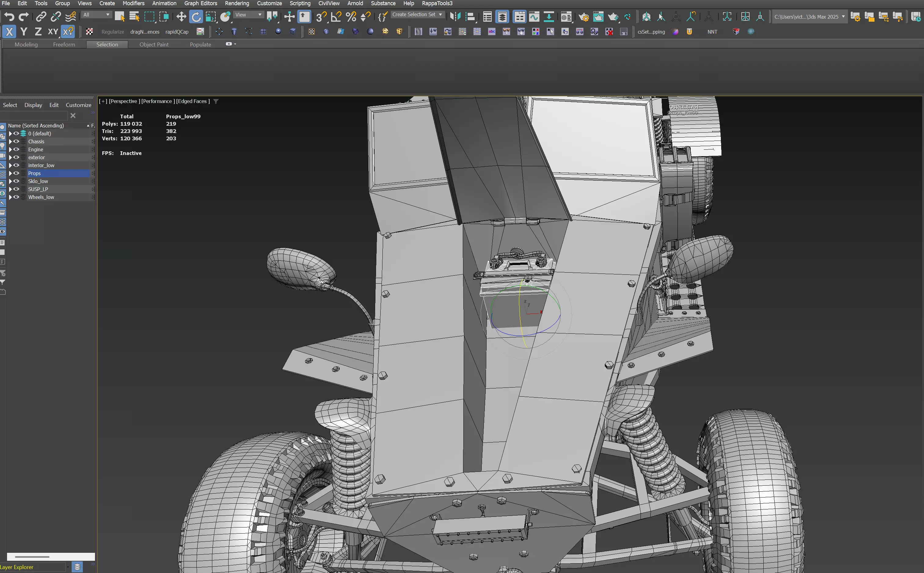The height and width of the screenshot is (573, 924).
Task: Open the View coordinate system dropdown
Action: pos(248,15)
